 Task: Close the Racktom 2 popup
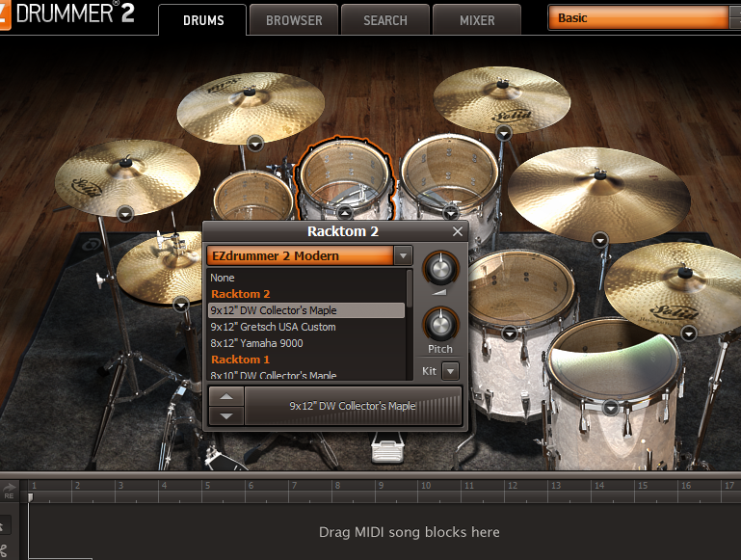[457, 231]
